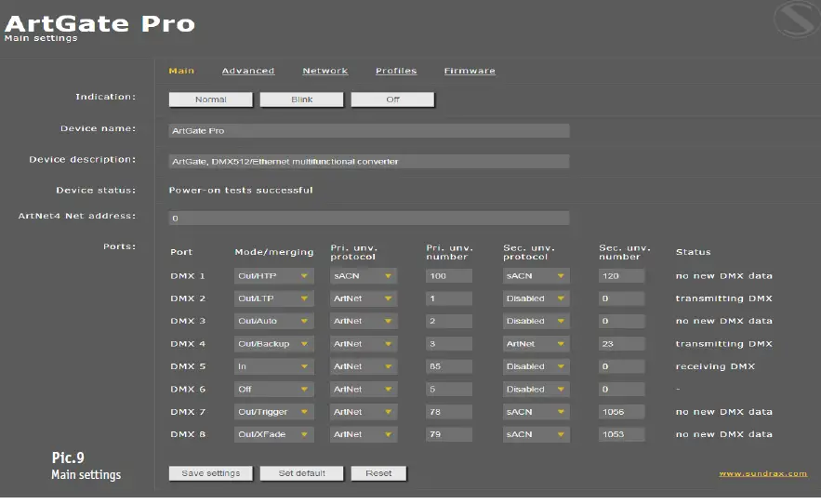Click the Reset button
Screen dimensions: 821x504
tap(378, 473)
